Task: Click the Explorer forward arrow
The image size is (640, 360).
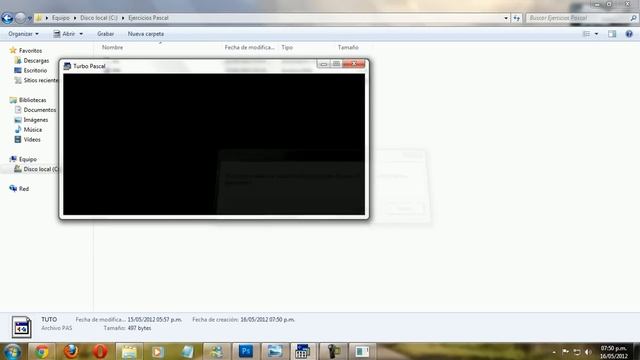Action: (20, 18)
